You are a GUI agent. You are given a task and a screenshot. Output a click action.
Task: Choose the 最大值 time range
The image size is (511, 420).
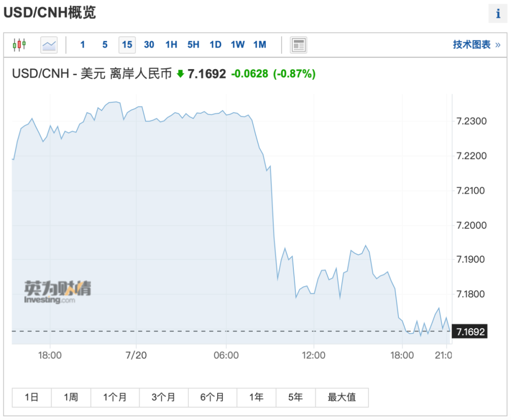(x=342, y=397)
